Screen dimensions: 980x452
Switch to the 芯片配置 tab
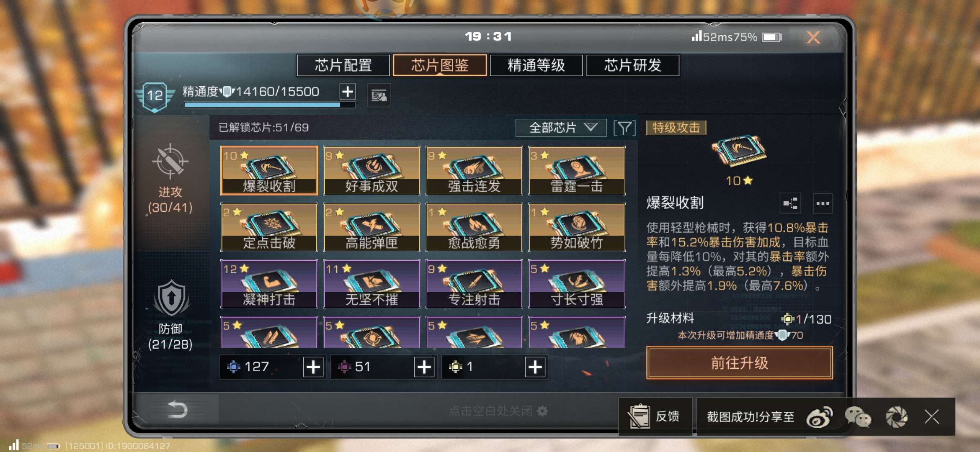(x=343, y=65)
